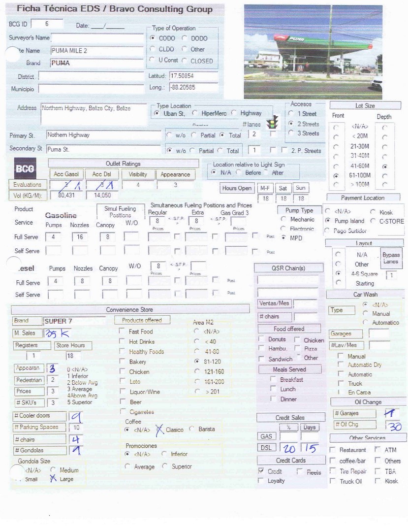Click the Hours Open button

(x=237, y=188)
